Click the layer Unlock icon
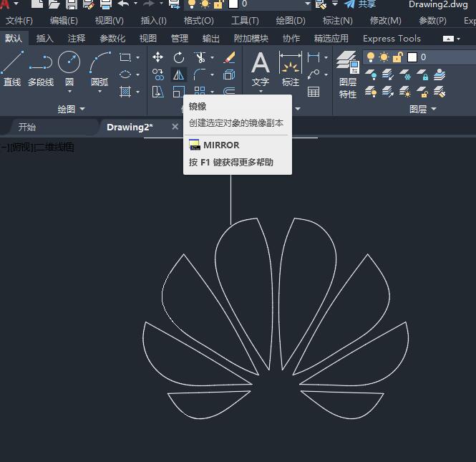The width and height of the screenshot is (476, 462). point(422,92)
